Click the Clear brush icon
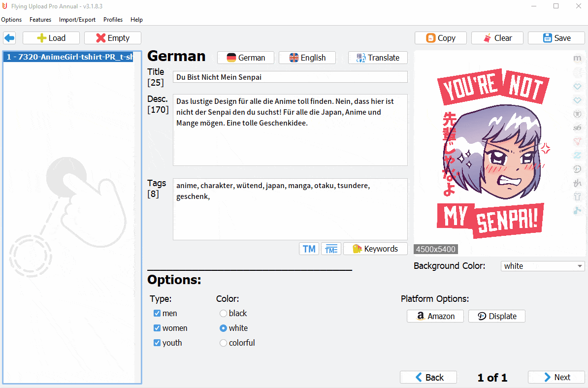588x388 pixels. [x=487, y=38]
